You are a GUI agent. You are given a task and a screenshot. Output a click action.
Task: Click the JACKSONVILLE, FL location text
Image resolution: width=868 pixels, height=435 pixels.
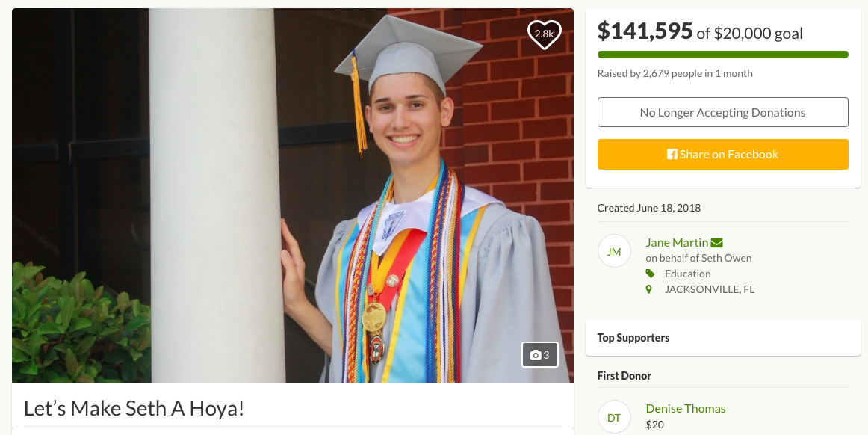[709, 289]
